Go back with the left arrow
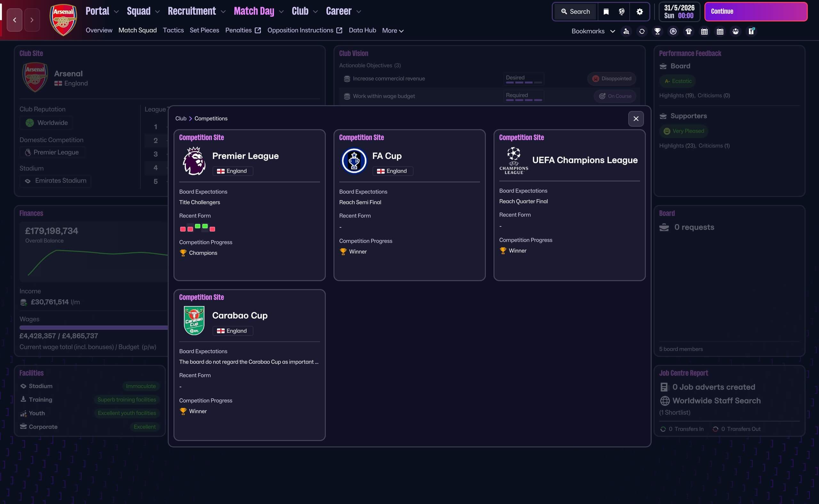The width and height of the screenshot is (819, 504). pos(15,20)
